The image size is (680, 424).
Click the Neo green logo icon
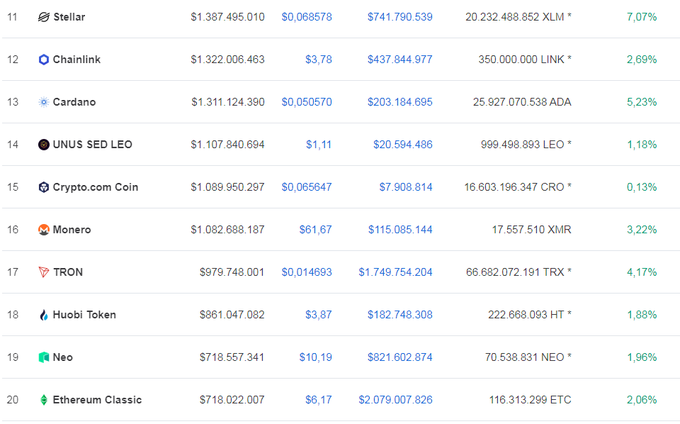[43, 357]
